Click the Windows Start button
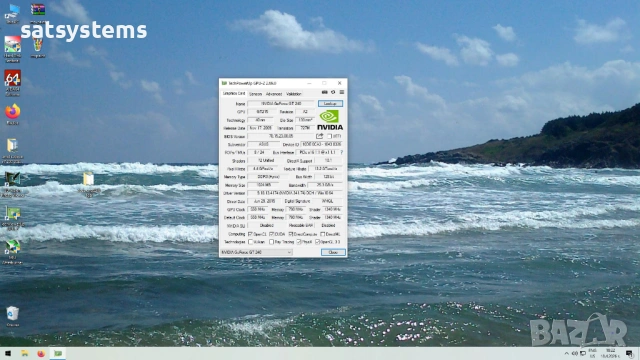Image resolution: width=640 pixels, height=360 pixels. (8, 353)
